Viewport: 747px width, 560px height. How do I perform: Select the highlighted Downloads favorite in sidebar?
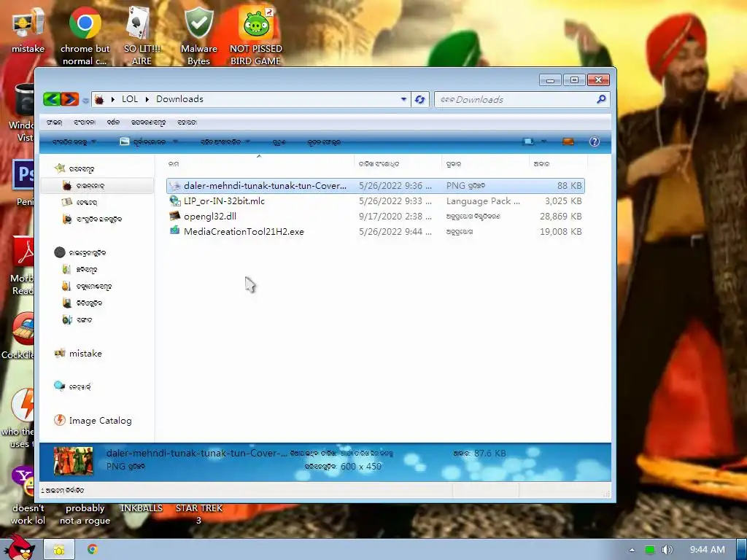pyautogui.click(x=97, y=186)
